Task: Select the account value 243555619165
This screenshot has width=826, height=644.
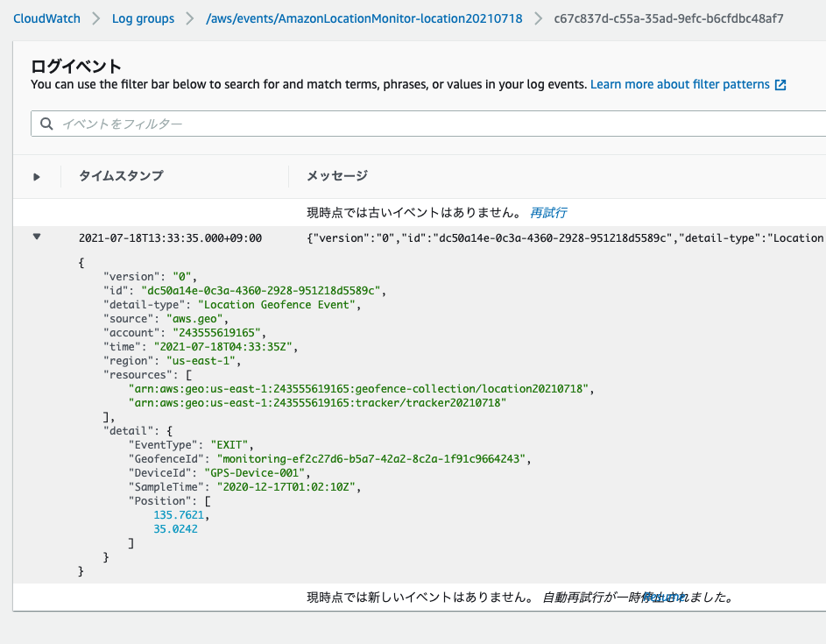Action: (216, 333)
